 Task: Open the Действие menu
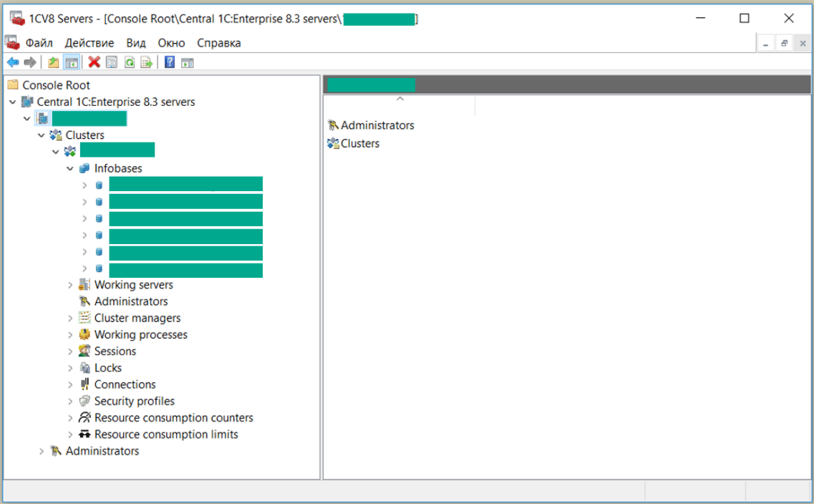click(89, 43)
